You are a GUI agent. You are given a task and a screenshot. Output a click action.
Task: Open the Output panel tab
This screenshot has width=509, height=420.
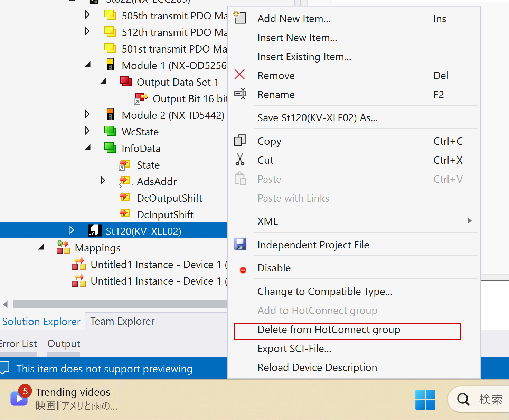click(x=64, y=344)
